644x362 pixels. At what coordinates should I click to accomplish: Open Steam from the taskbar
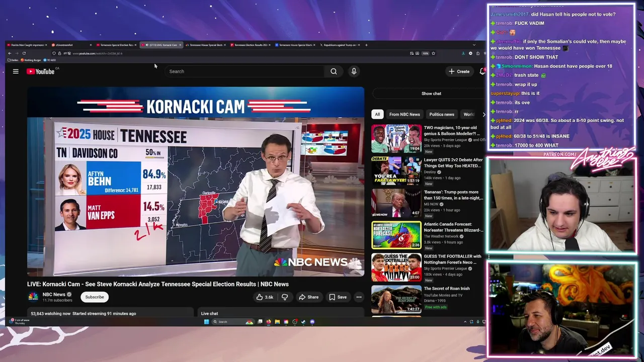[303, 322]
